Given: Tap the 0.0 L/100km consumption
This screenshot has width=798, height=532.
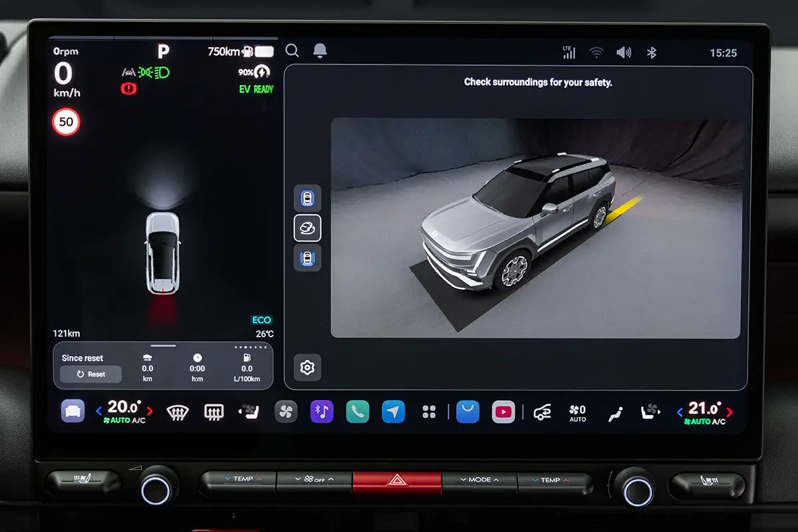Looking at the screenshot, I should pos(247,368).
